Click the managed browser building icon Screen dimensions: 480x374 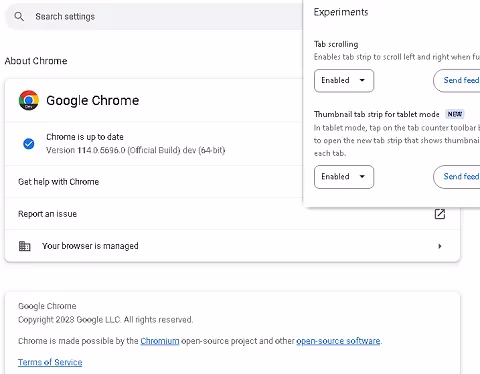(x=24, y=246)
